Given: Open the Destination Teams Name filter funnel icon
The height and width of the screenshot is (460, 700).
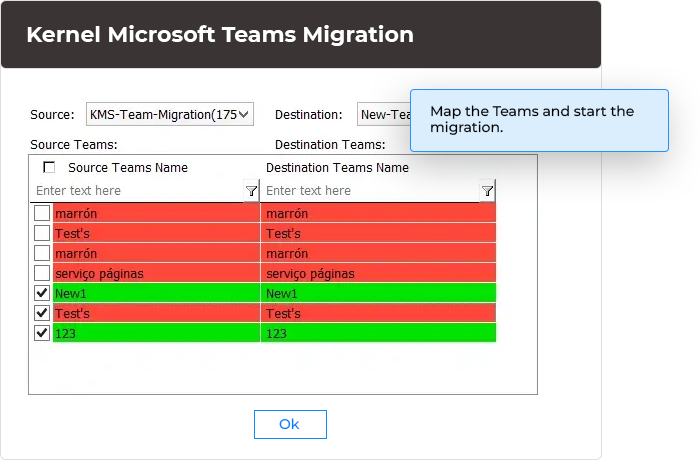Looking at the screenshot, I should coord(487,191).
